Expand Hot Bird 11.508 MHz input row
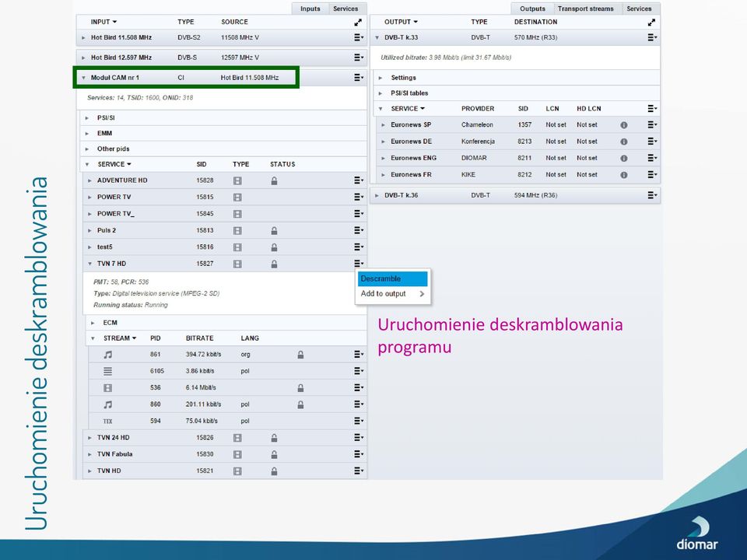This screenshot has width=747, height=560. tap(83, 37)
